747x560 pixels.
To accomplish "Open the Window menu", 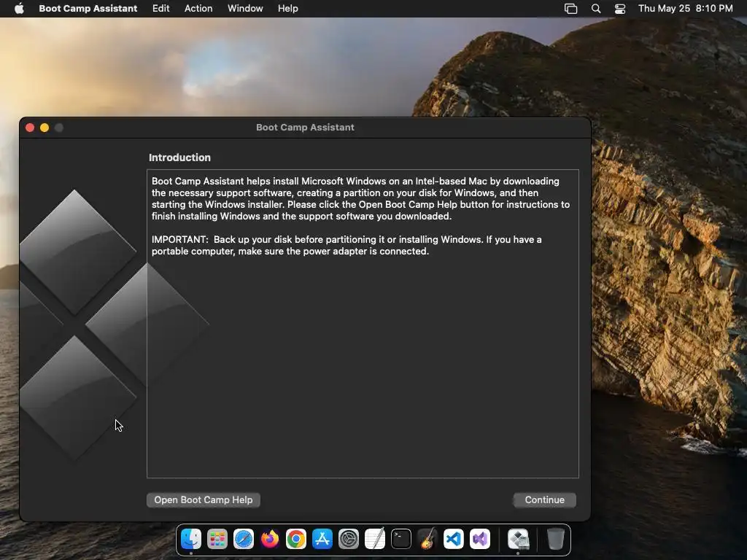I will [245, 8].
